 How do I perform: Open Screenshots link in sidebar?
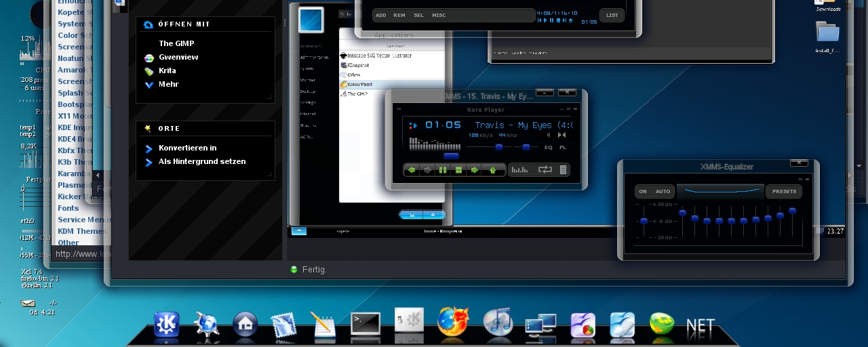pos(75,81)
